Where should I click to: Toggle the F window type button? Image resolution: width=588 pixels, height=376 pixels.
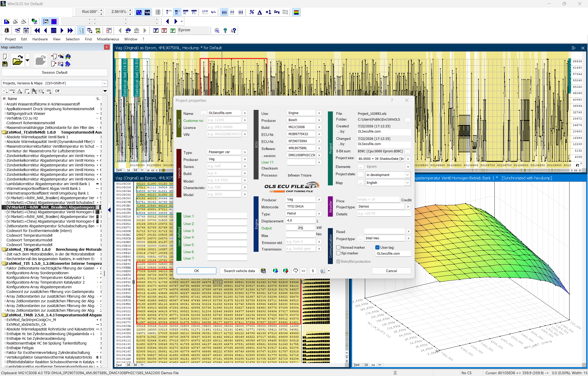(156, 30)
